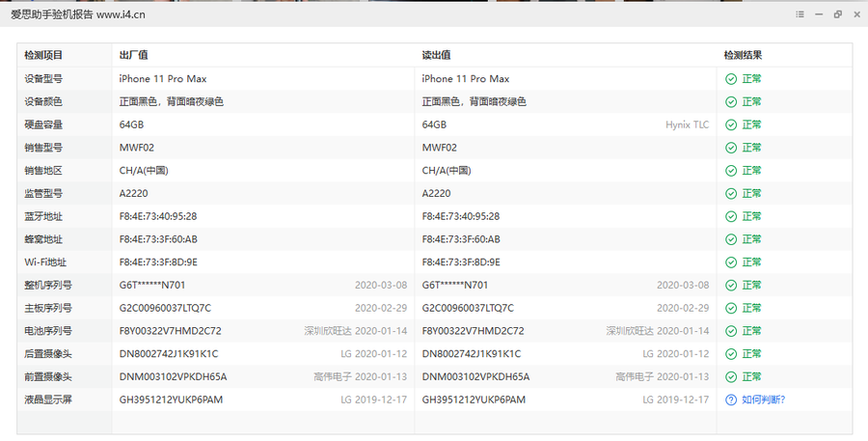Click read-side LG 2019-12-17 note
This screenshot has width=868, height=441.
click(676, 400)
